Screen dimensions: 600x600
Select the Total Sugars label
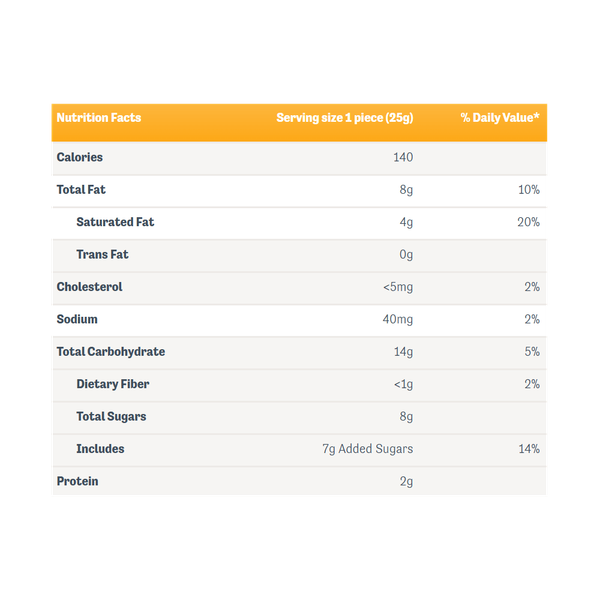(111, 416)
